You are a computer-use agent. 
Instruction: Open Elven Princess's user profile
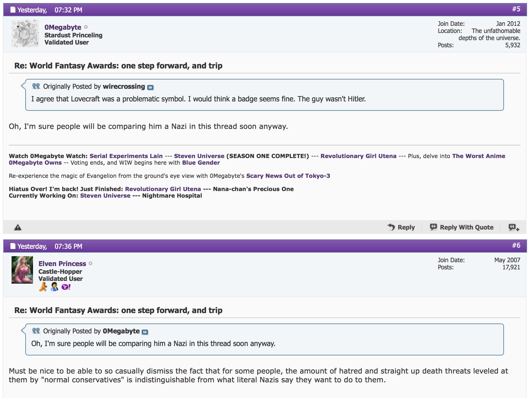[62, 264]
